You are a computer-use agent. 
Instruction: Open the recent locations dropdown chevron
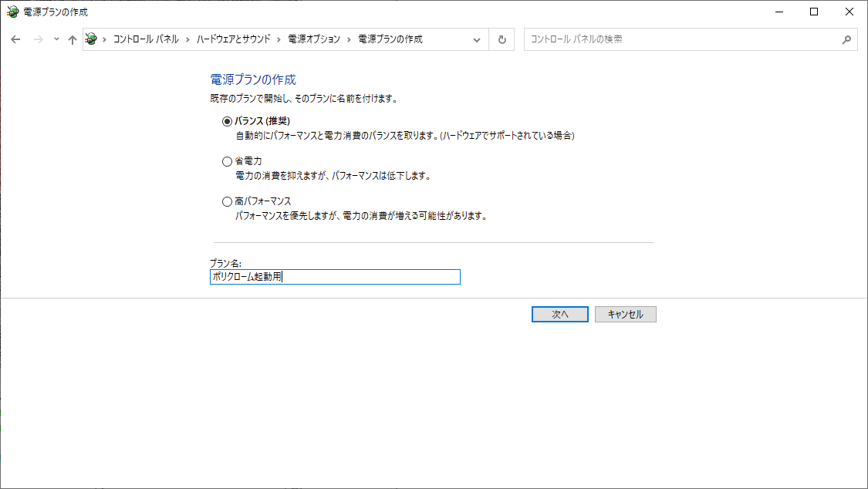point(56,39)
